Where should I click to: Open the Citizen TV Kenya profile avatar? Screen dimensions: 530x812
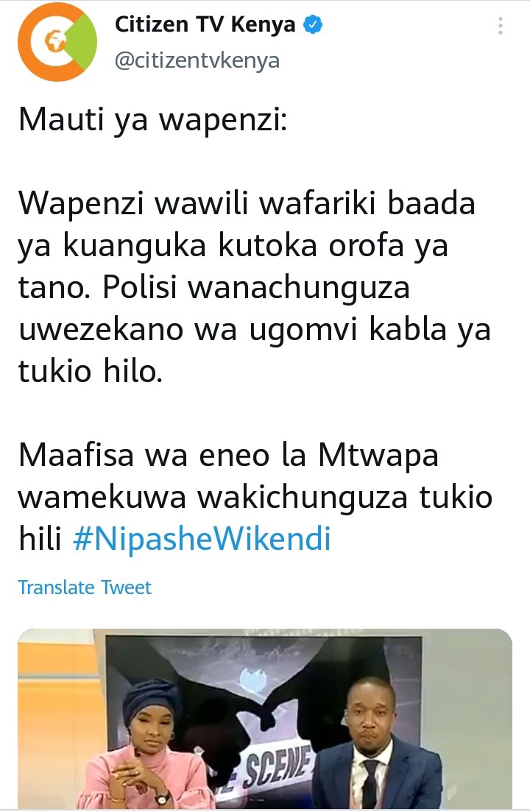tap(57, 42)
